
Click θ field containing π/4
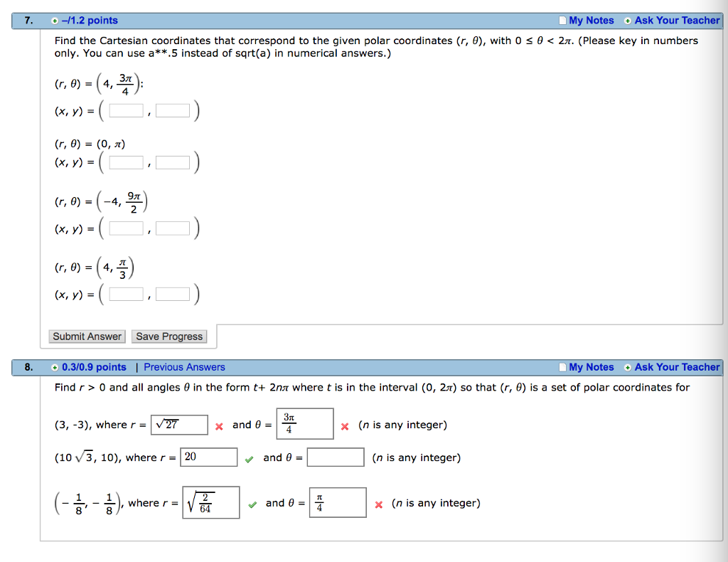(x=338, y=502)
